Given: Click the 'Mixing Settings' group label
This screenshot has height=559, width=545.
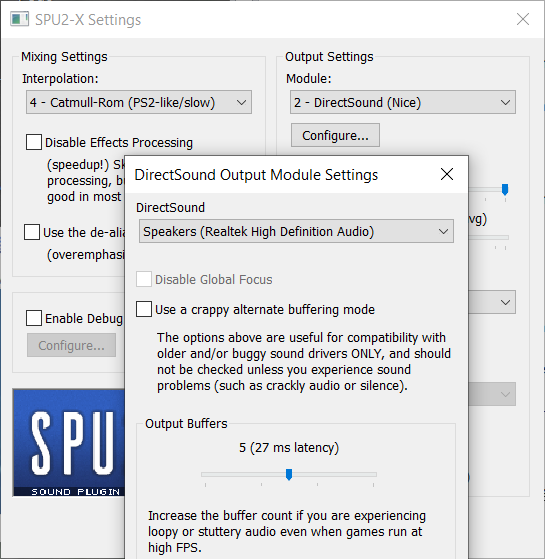Looking at the screenshot, I should pyautogui.click(x=64, y=57).
